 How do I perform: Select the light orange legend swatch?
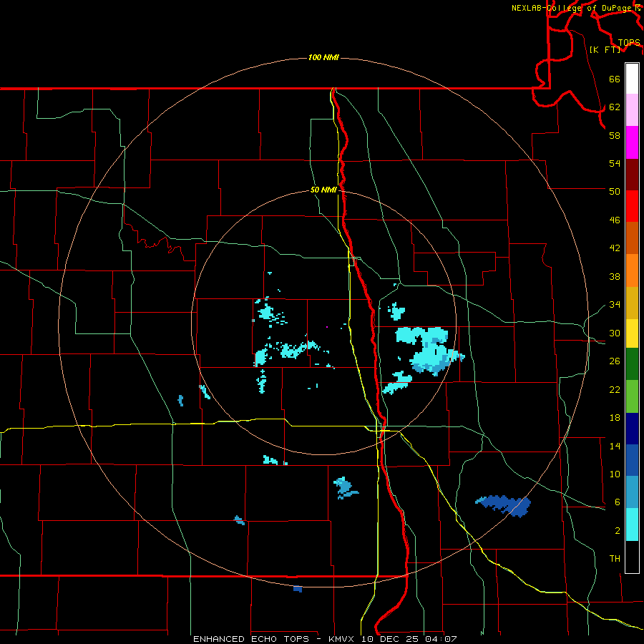(632, 270)
